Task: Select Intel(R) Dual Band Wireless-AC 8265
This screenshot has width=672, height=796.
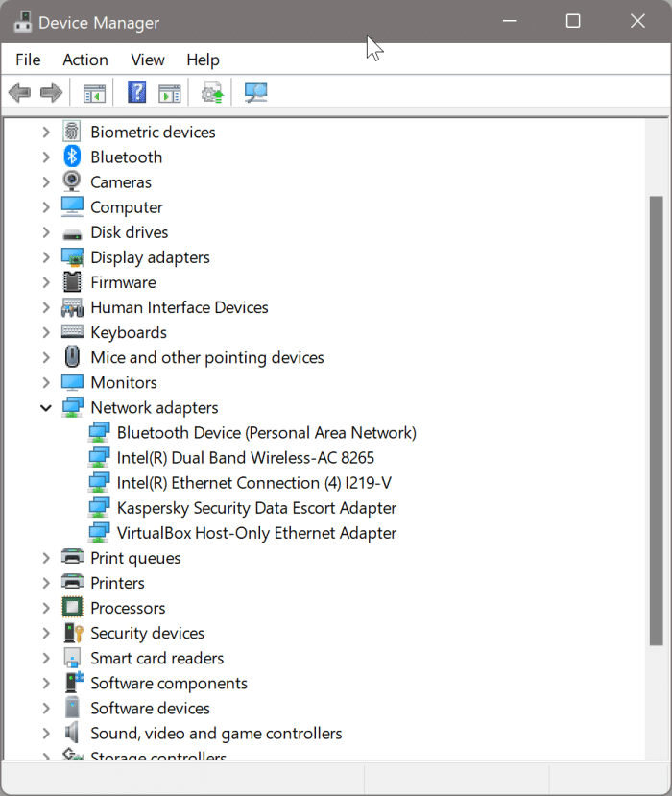Action: click(246, 457)
